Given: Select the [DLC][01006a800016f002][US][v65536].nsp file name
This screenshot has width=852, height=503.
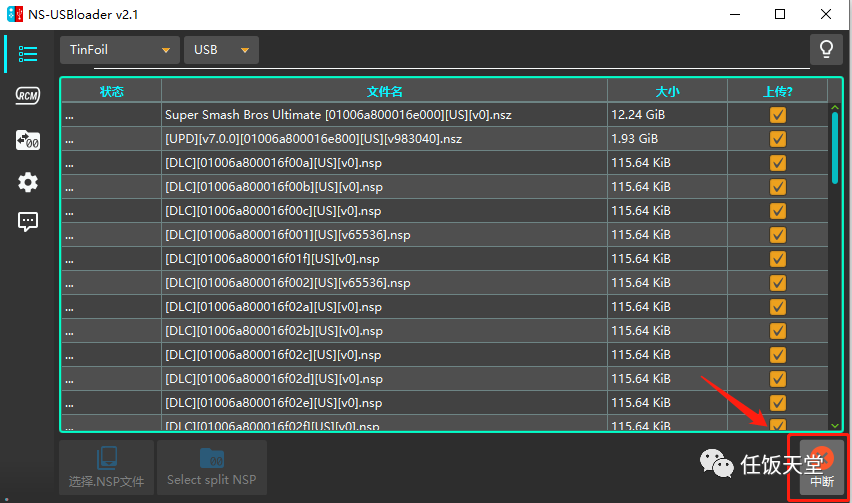Looking at the screenshot, I should pyautogui.click(x=287, y=282).
